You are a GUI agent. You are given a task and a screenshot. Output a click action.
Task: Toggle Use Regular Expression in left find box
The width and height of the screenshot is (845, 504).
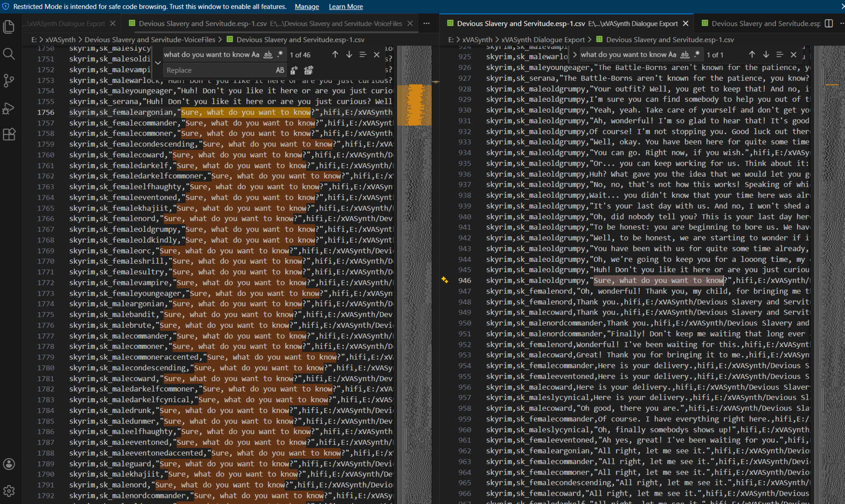[x=280, y=55]
